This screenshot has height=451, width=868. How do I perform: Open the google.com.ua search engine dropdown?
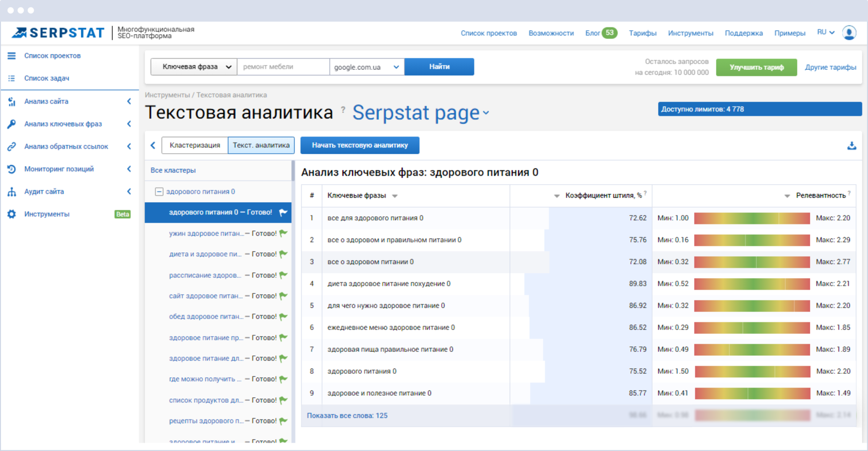click(367, 67)
